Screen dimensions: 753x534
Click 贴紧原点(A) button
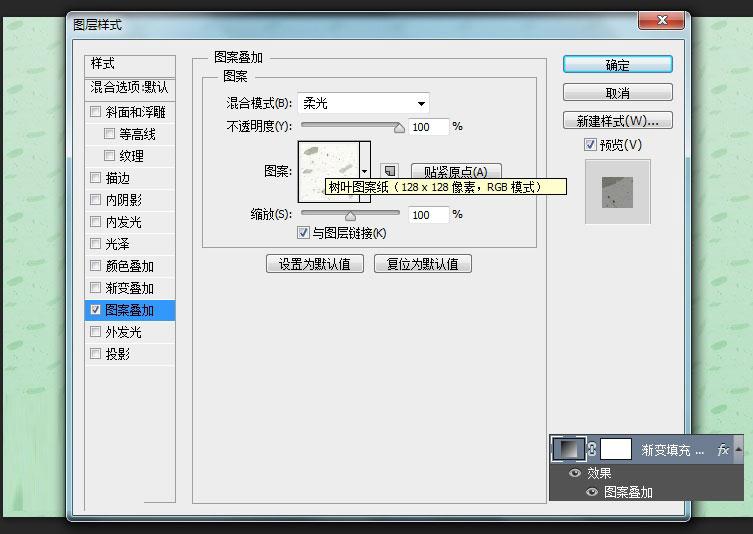coord(456,171)
